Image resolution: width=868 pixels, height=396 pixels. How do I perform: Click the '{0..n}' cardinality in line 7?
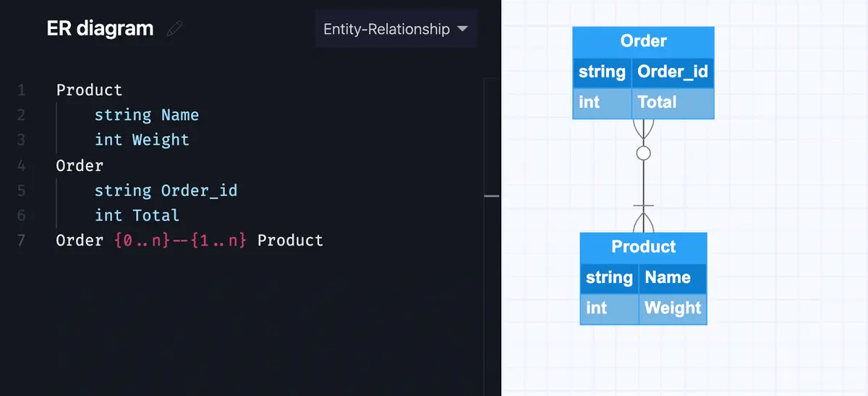pyautogui.click(x=141, y=240)
